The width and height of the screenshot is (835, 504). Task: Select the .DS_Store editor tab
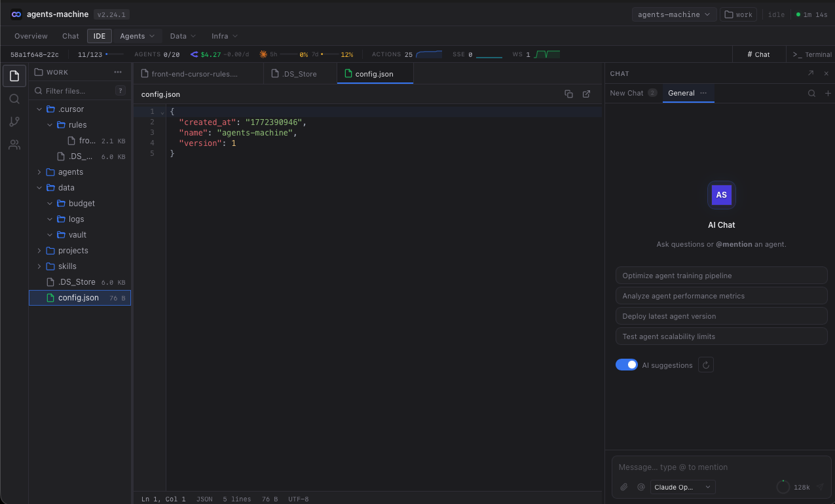[x=299, y=74]
